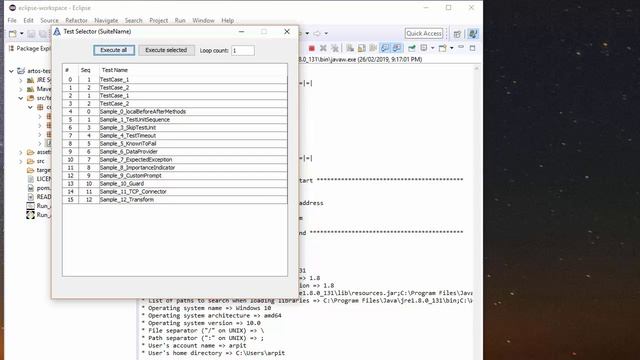Select Sample_6_DataProvider row
Image resolution: width=640 pixels, height=360 pixels.
[x=175, y=151]
